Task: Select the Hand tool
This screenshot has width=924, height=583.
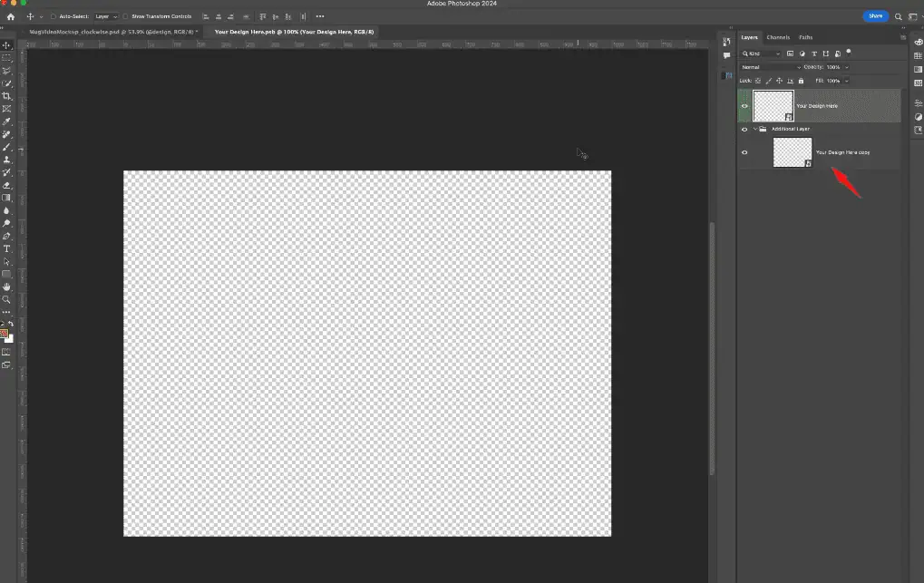Action: pos(6,287)
